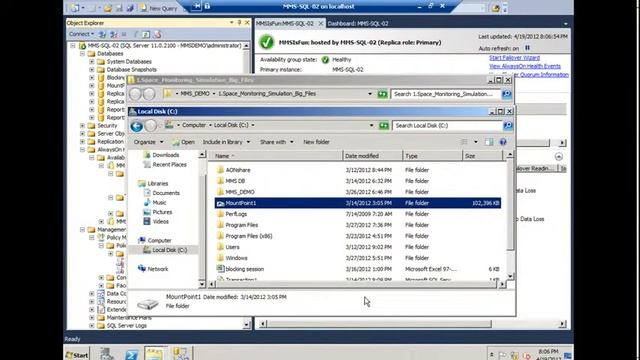The width and height of the screenshot is (640, 360).
Task: Open the Include in library dropdown
Action: pos(226,142)
